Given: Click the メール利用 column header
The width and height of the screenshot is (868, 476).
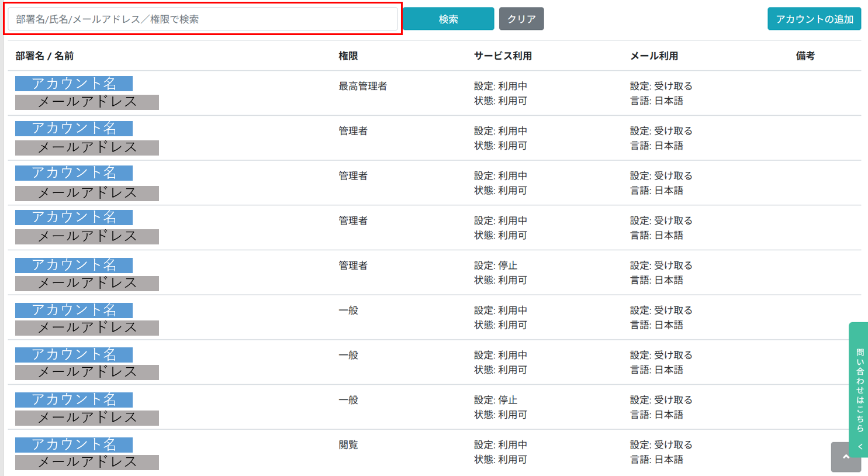Looking at the screenshot, I should 654,56.
